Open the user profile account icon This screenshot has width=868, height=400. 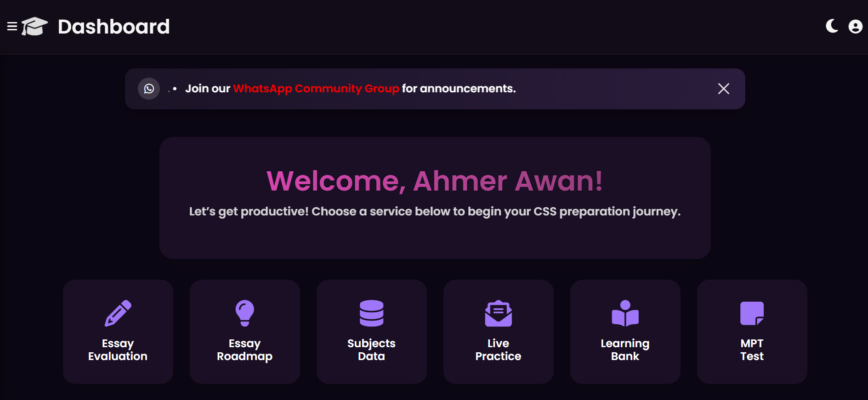tap(855, 27)
